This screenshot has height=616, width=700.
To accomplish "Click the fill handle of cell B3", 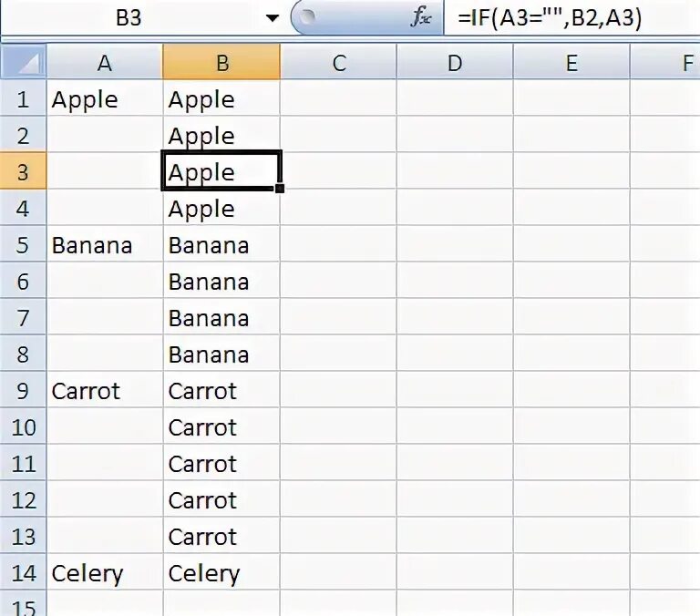I will click(x=279, y=189).
